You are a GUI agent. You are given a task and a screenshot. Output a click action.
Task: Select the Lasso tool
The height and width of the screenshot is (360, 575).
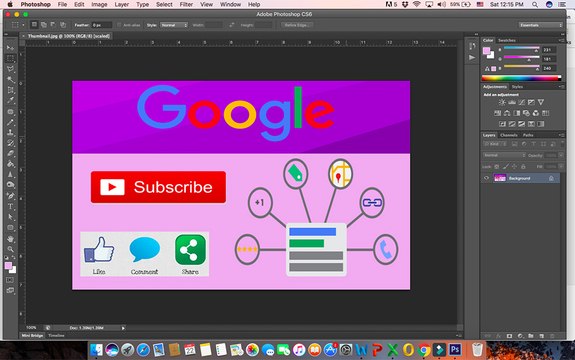10,69
